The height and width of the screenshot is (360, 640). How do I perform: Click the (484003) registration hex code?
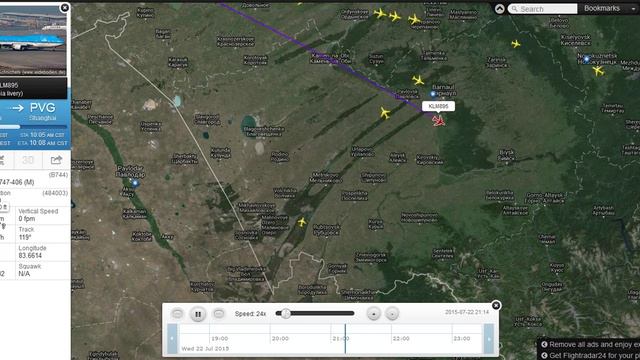pos(55,193)
